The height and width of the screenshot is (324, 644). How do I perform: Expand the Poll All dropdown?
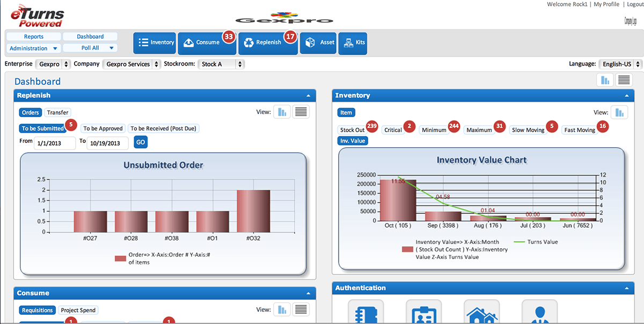pos(90,48)
